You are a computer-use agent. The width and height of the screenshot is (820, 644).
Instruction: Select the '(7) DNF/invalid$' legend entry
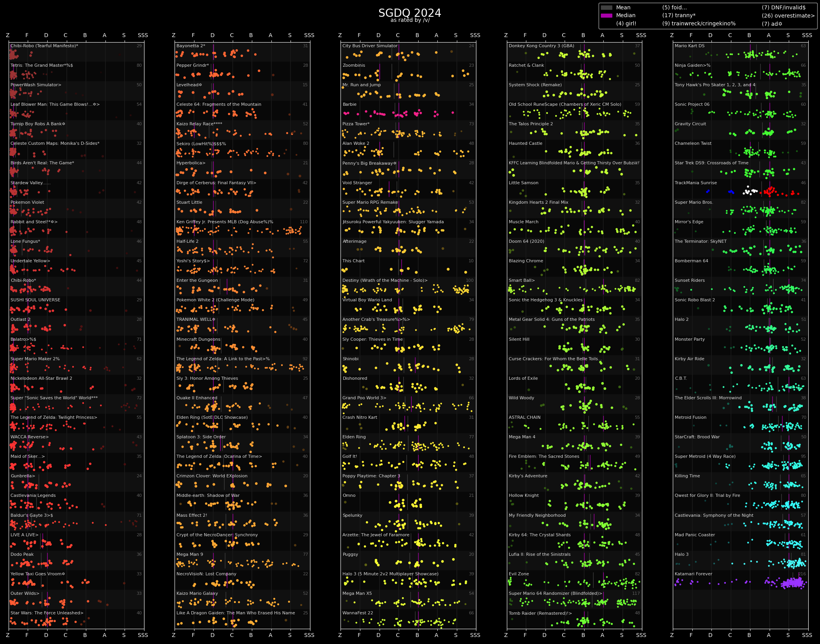(784, 7)
